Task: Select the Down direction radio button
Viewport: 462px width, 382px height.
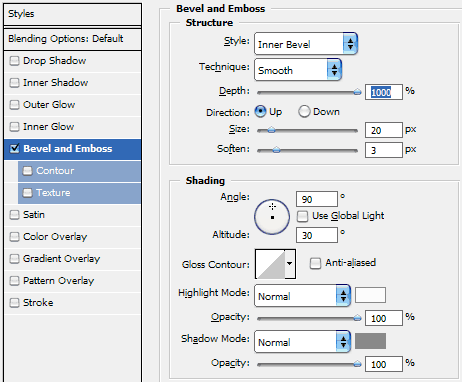Action: (x=304, y=112)
